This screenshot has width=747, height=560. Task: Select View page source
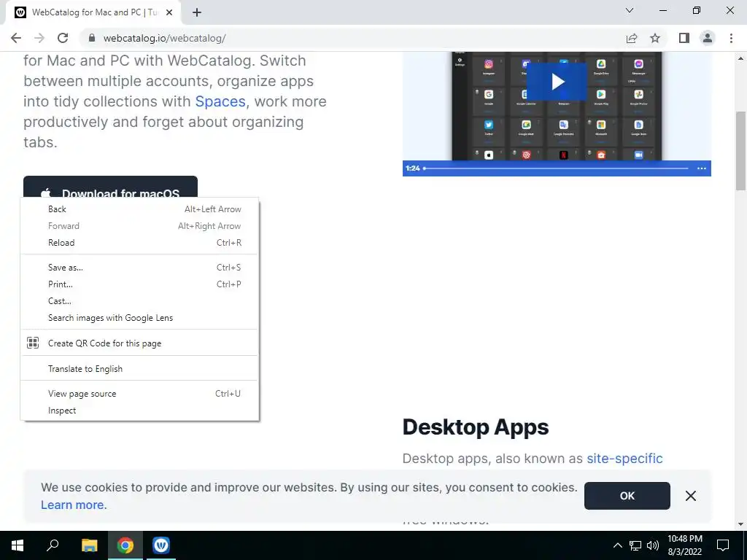pos(139,394)
